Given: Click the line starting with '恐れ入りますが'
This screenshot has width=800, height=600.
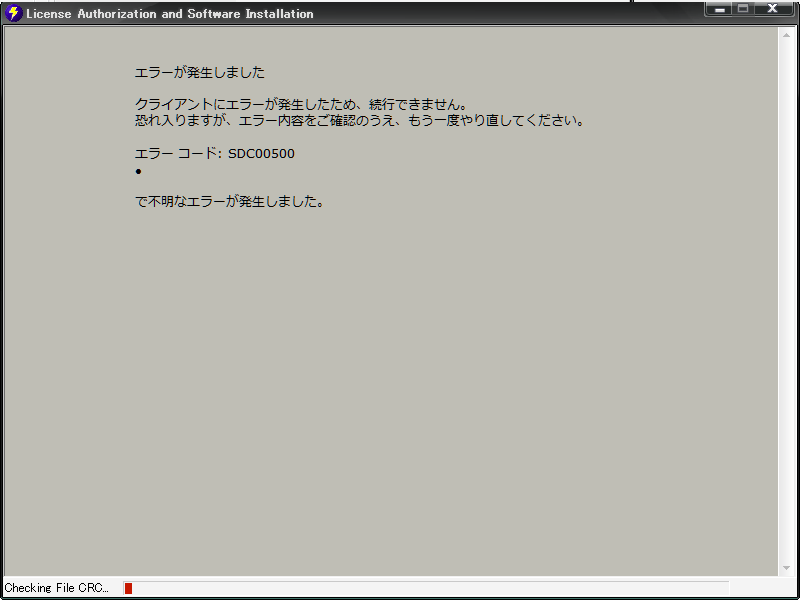Looking at the screenshot, I should coord(358,120).
